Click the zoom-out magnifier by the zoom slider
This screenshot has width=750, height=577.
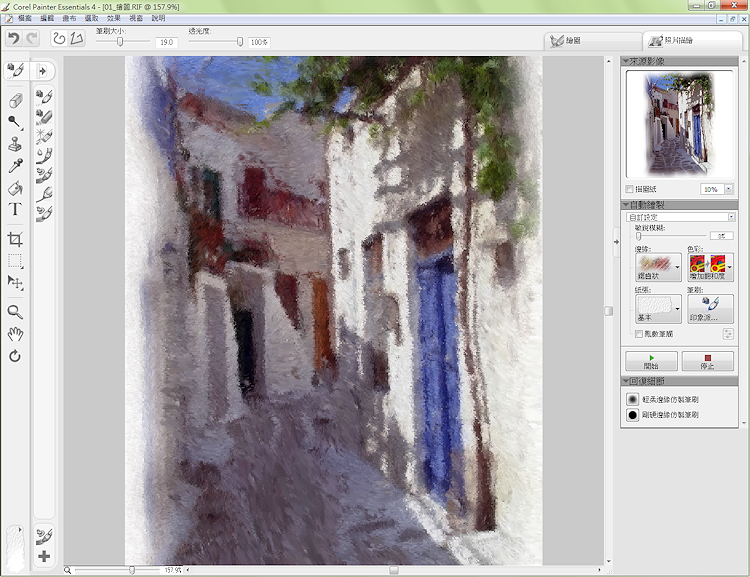[x=68, y=570]
